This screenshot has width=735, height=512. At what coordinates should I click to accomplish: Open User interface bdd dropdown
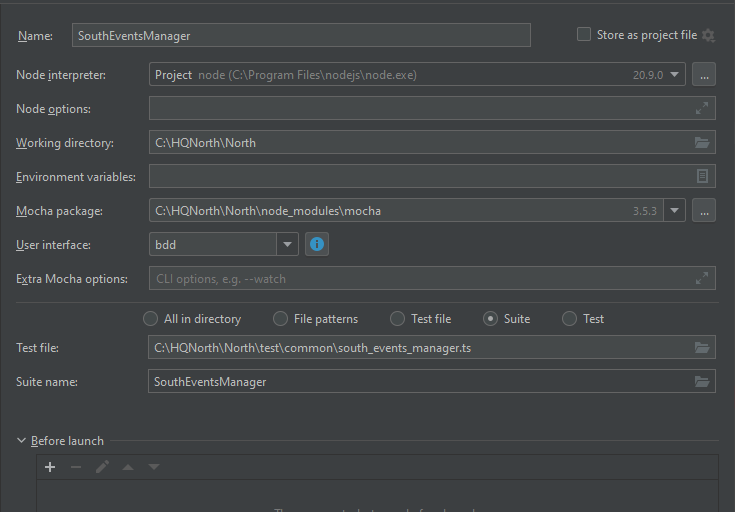pos(287,244)
